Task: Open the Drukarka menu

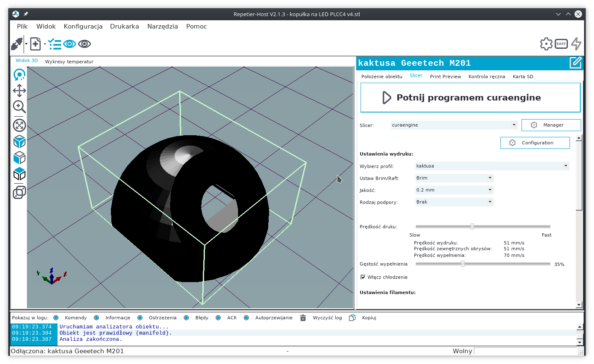Action: pos(125,26)
